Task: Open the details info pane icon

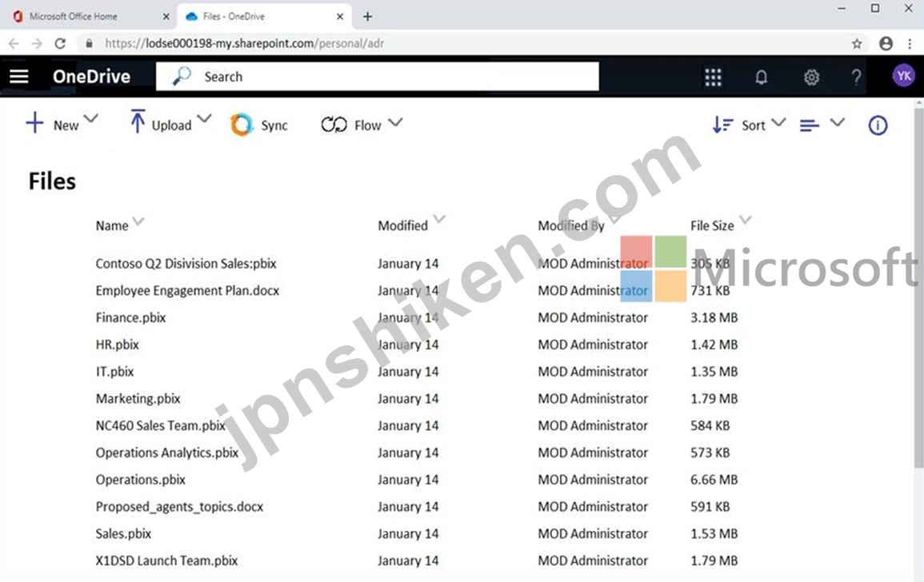Action: coord(878,125)
